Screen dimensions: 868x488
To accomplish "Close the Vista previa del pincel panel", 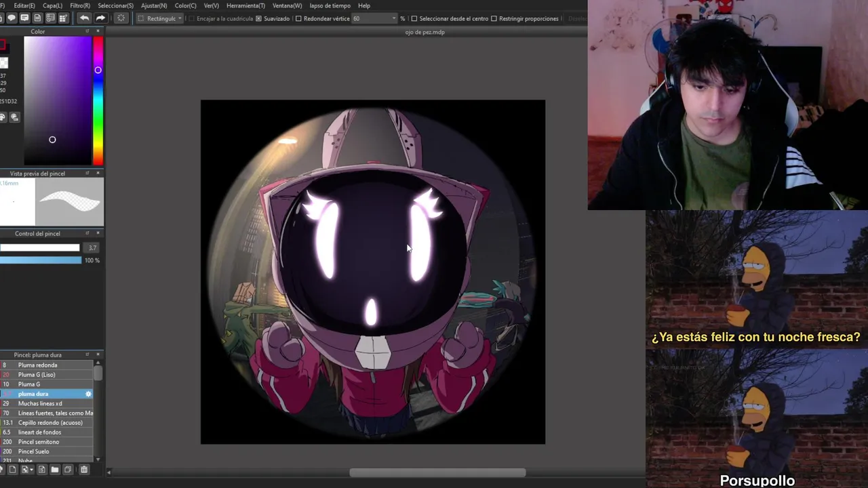I will pos(98,173).
